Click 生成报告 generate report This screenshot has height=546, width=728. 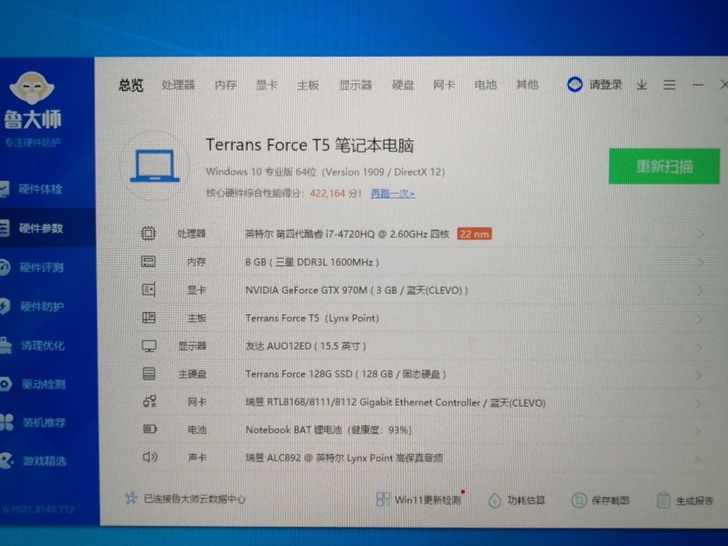click(x=685, y=500)
